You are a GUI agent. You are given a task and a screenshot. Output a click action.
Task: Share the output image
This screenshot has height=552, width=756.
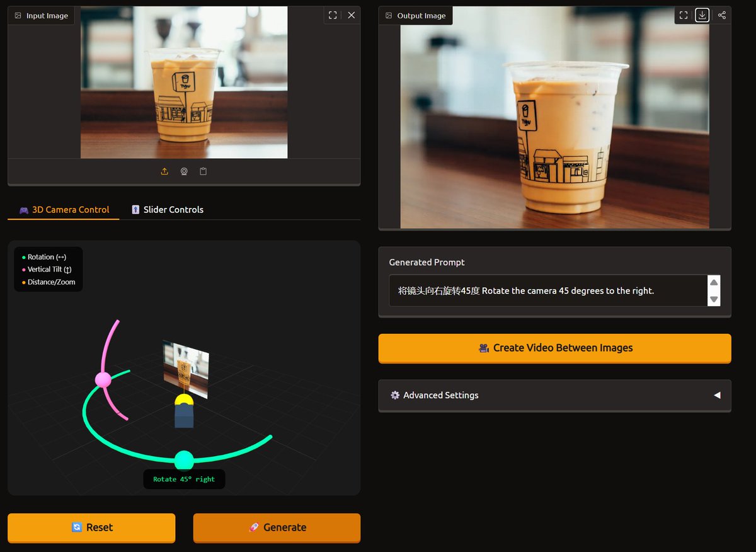722,15
